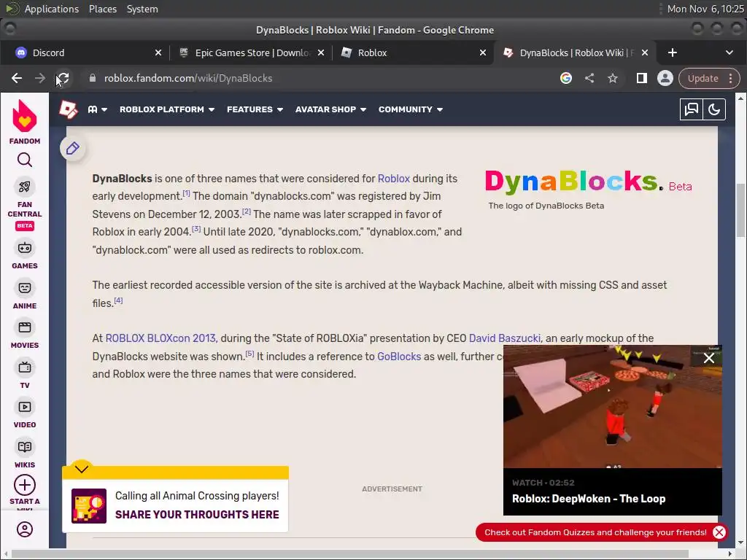The image size is (747, 560).
Task: Open Fandom Quizzes banner text
Action: point(595,532)
